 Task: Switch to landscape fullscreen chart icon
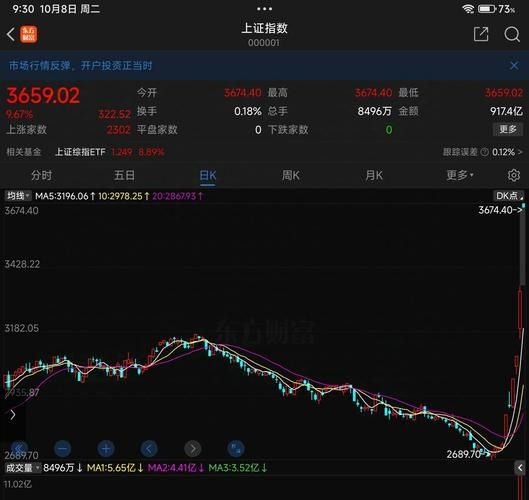(236, 449)
